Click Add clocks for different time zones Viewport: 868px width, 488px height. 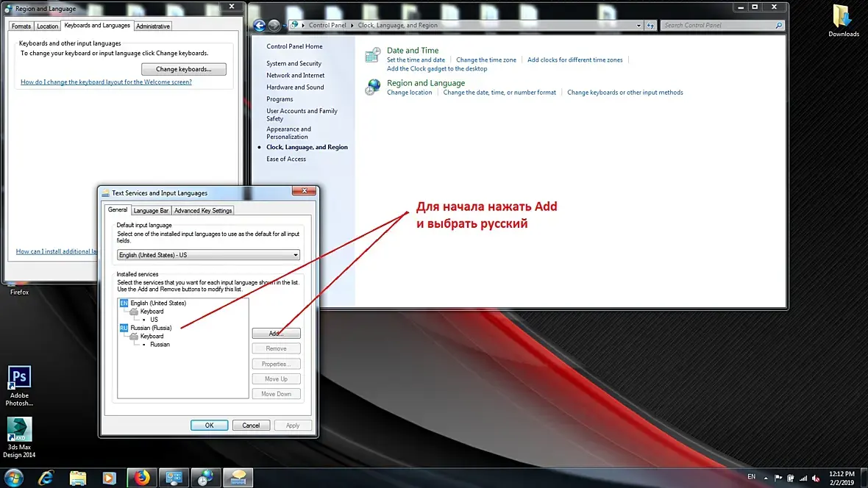click(574, 60)
